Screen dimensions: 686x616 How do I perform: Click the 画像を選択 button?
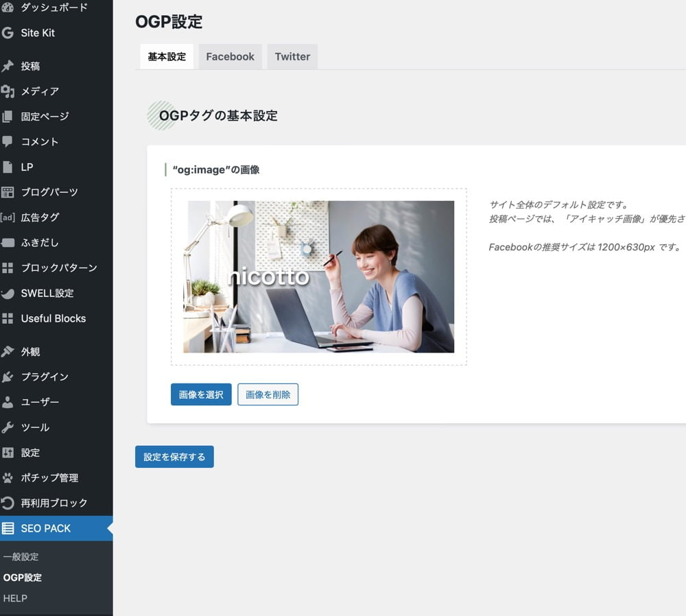click(x=201, y=394)
